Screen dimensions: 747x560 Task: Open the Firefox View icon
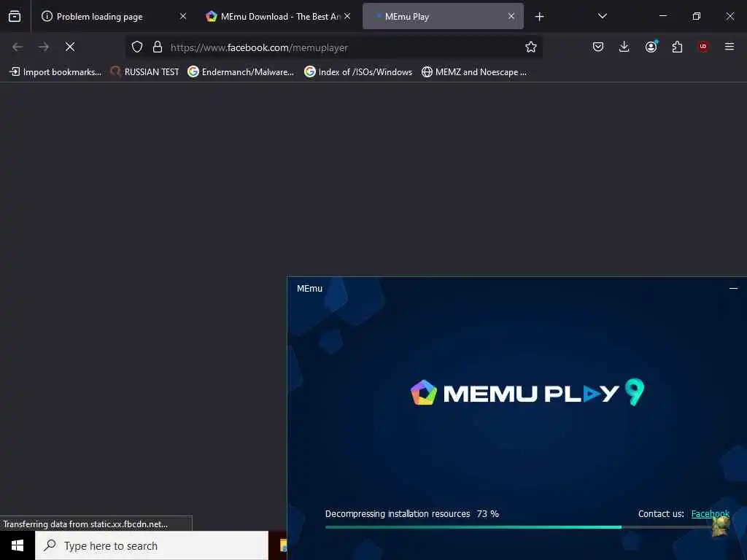pyautogui.click(x=15, y=16)
